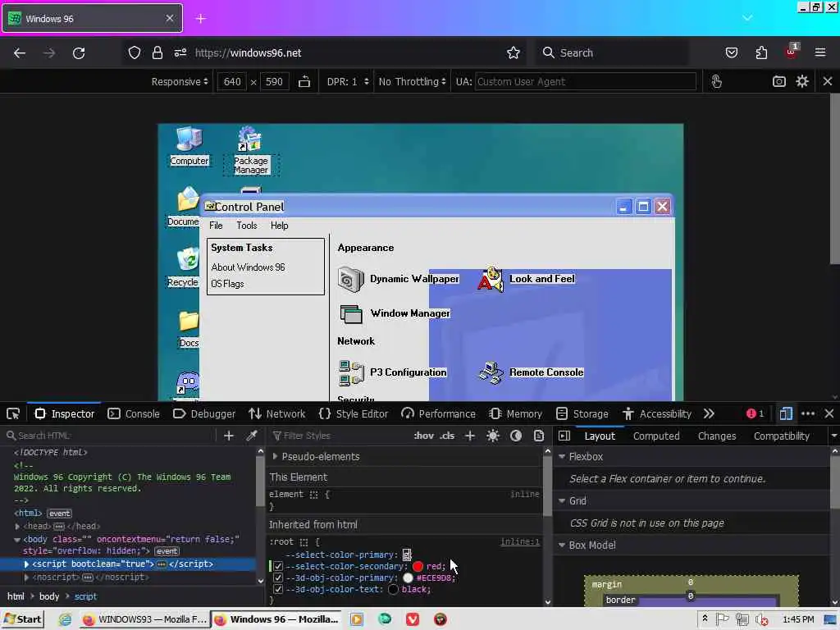
Task: Switch to WINDOWS93 Mozilla Firefox taskbar button
Action: point(144,619)
